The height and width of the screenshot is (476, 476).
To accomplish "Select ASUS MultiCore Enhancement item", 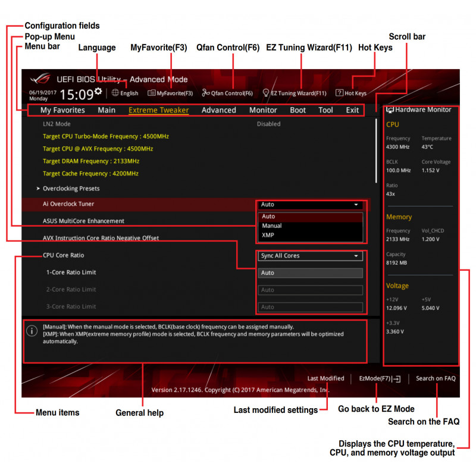I will [83, 221].
